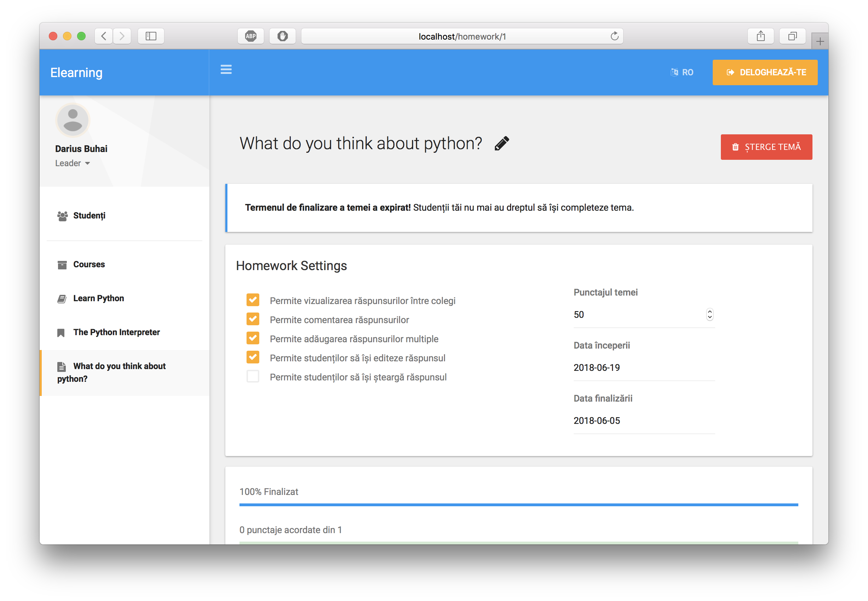The image size is (868, 601).
Task: Click the hand-shaped privacy extension icon
Action: coord(282,36)
